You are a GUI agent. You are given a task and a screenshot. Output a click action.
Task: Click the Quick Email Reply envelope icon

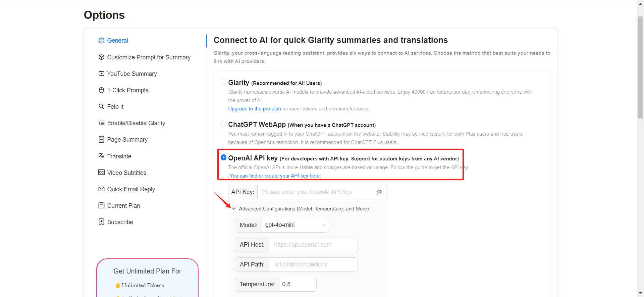(101, 189)
